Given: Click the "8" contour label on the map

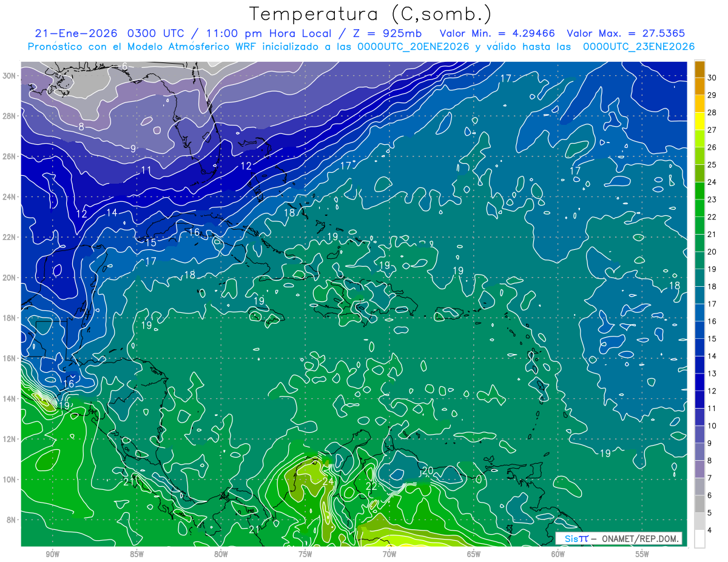Looking at the screenshot, I should pos(81,127).
